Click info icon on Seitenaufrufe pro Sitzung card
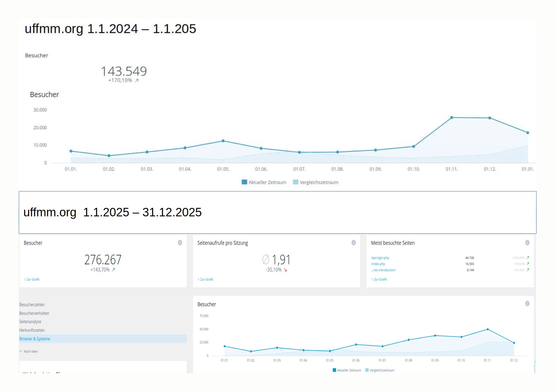Screen dimensions: 555x392 click(x=354, y=242)
